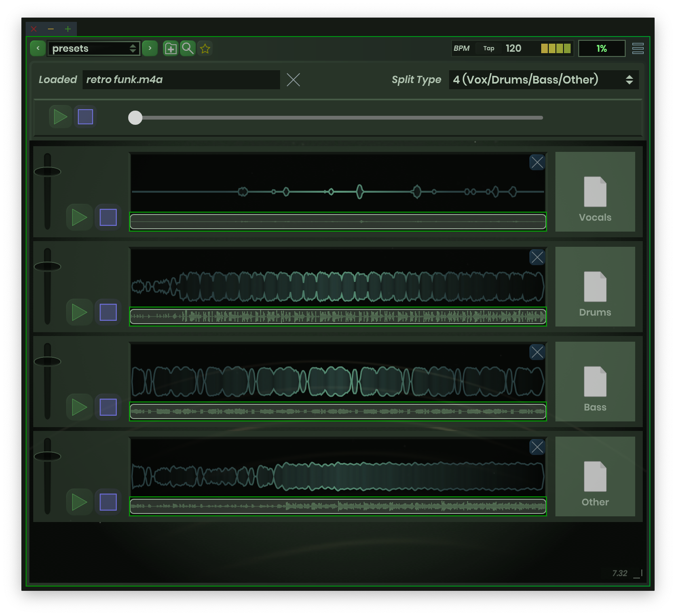Image resolution: width=676 pixels, height=616 pixels.
Task: Click the Drums file export tile
Action: coord(595,287)
